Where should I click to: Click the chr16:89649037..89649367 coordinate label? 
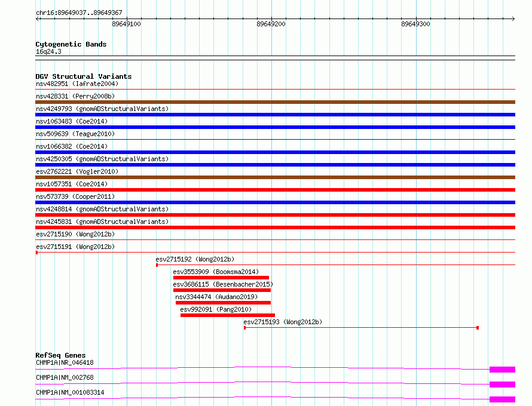79,13
